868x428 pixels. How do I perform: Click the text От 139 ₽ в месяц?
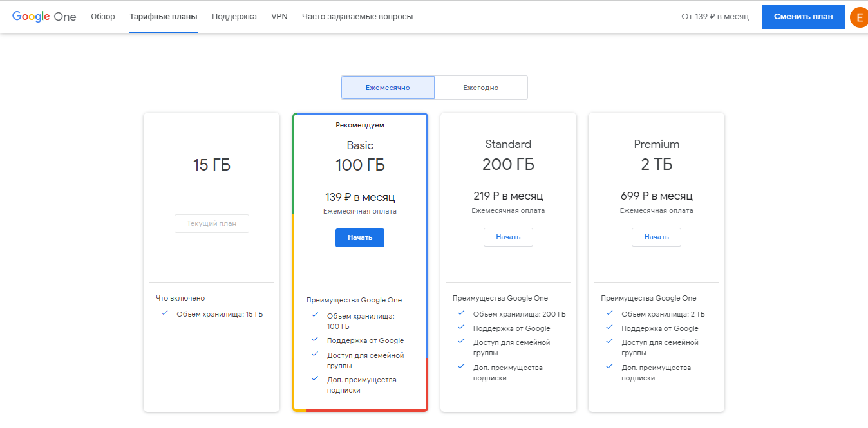coord(715,17)
